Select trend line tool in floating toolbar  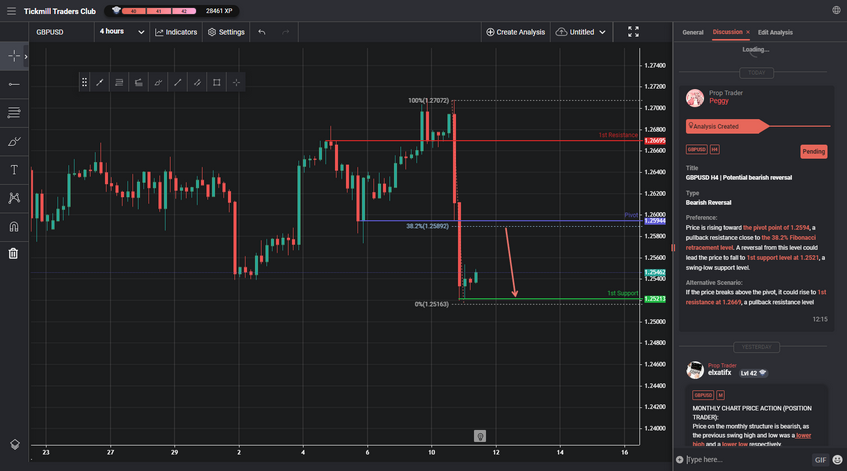tap(100, 83)
